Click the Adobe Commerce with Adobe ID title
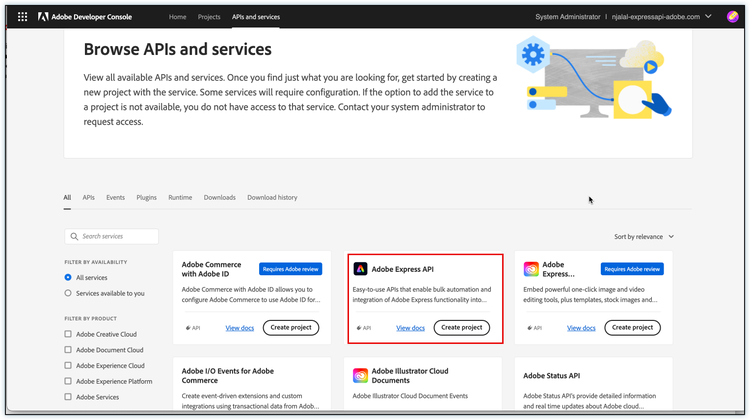Screen dimensions: 750x420 pyautogui.click(x=211, y=269)
